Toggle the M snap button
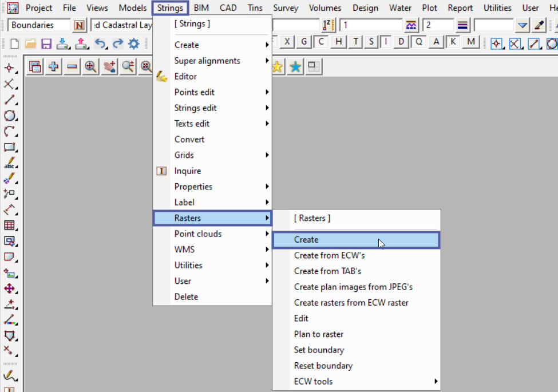 471,42
